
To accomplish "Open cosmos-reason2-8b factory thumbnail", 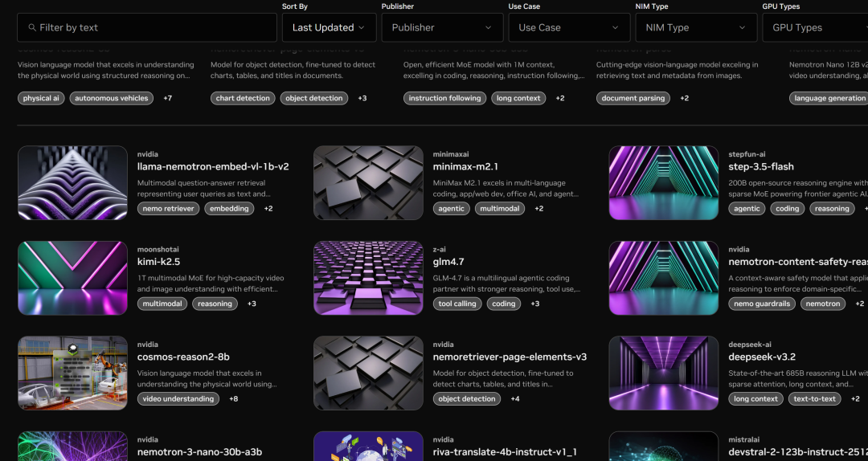I will tap(72, 373).
